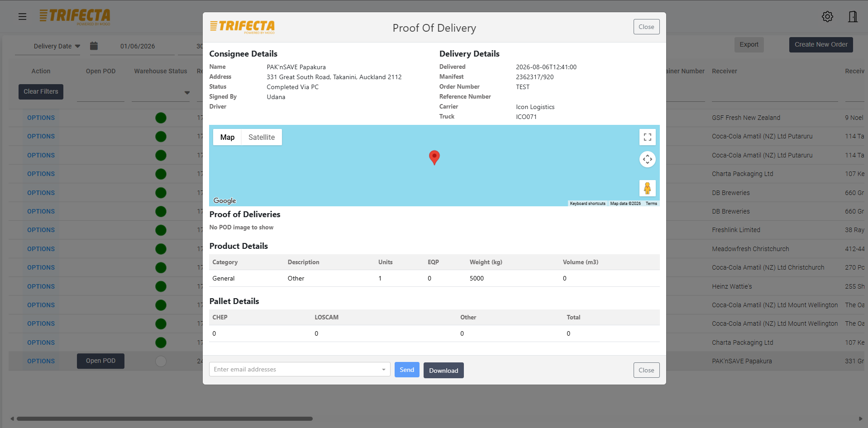Click Volume (m3) column header
868x428 pixels.
pos(581,262)
